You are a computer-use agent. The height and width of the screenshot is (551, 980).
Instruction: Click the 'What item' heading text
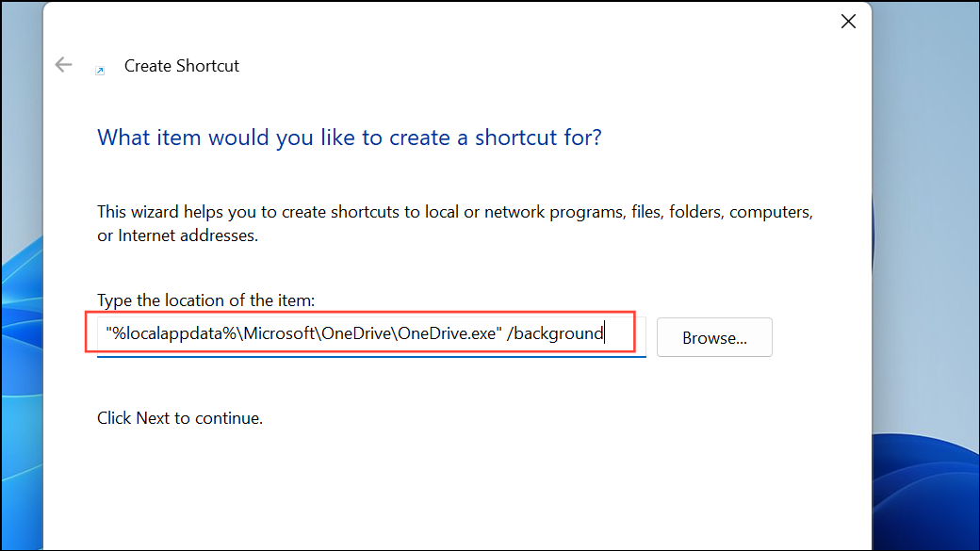[x=349, y=137]
